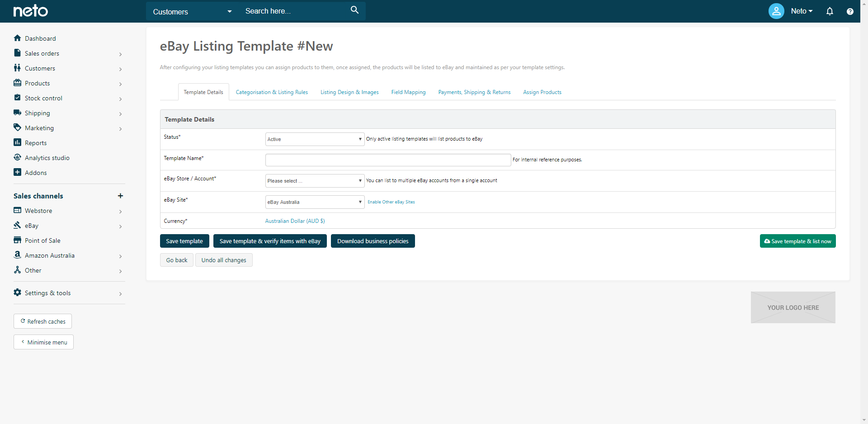
Task: Open Point of Sale menu item
Action: (x=42, y=240)
